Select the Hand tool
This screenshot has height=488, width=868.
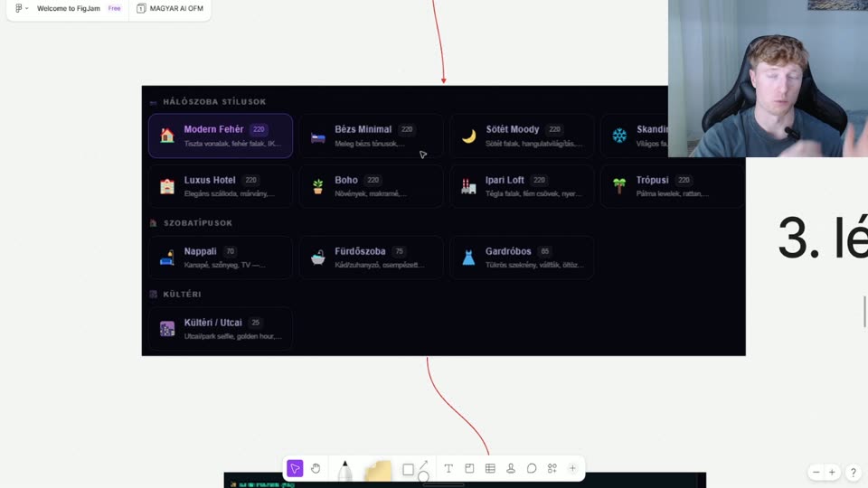tap(316, 469)
